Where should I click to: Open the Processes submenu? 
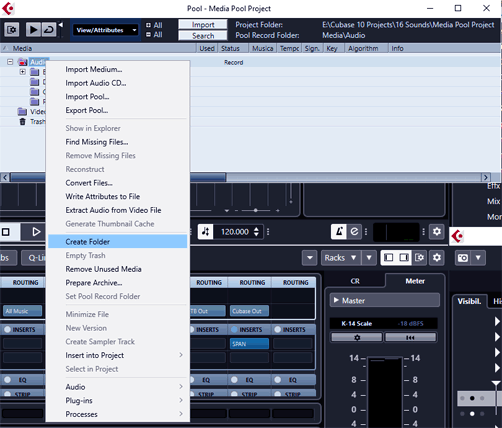[118, 414]
